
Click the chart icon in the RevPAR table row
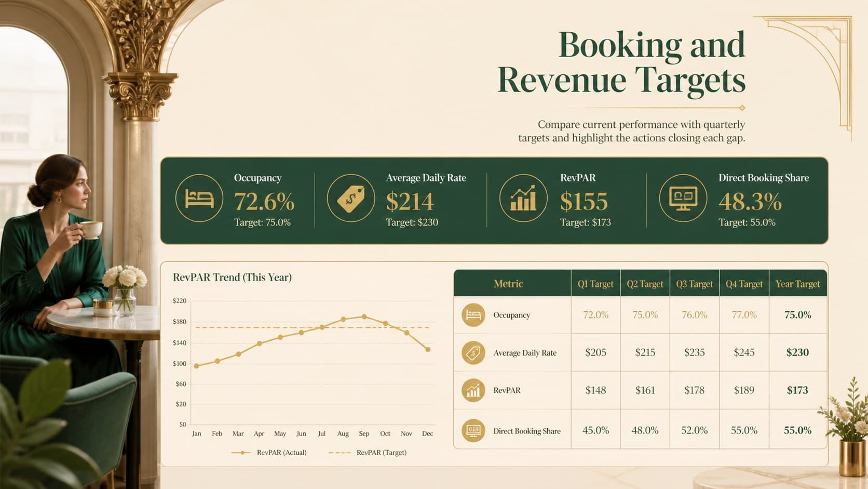point(473,390)
